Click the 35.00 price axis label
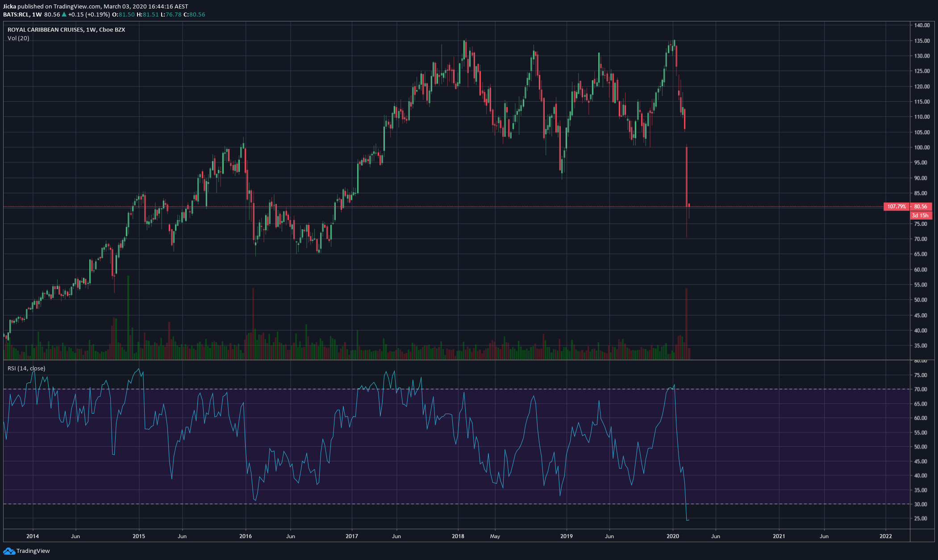The width and height of the screenshot is (938, 560). coord(921,346)
